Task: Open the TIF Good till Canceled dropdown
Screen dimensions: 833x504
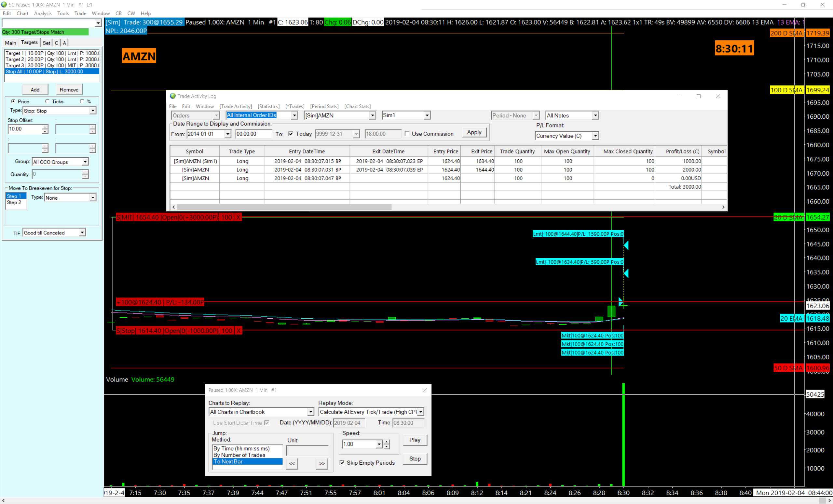Action: tap(82, 232)
